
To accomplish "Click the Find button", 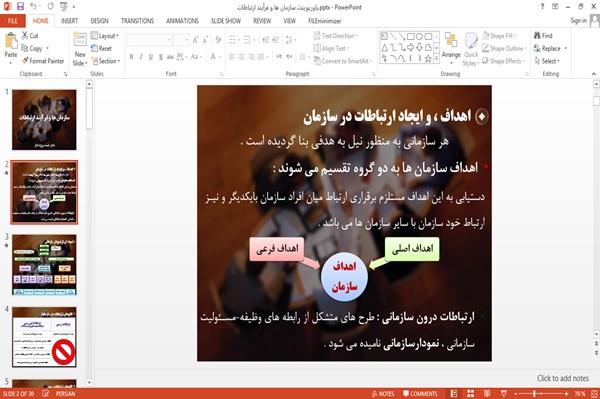I will [543, 36].
